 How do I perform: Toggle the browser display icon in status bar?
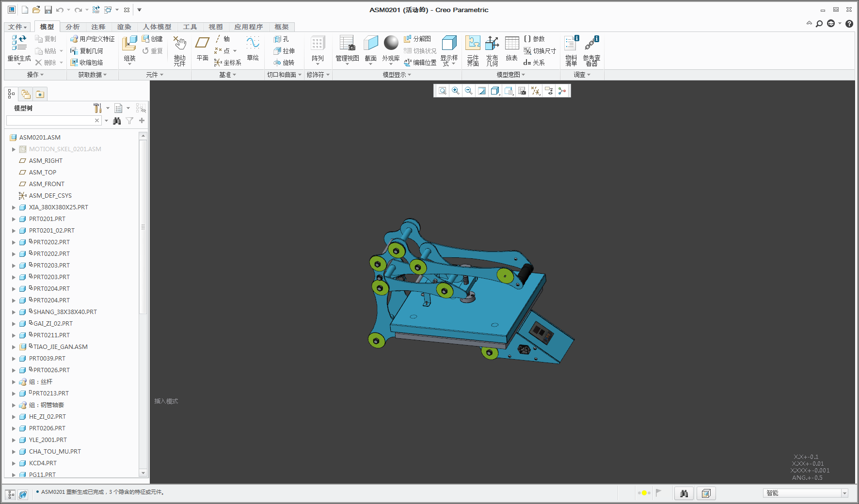[23, 494]
